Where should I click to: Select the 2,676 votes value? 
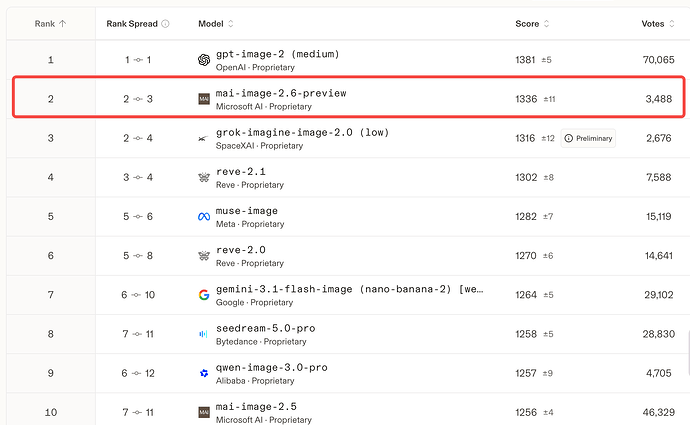click(659, 138)
